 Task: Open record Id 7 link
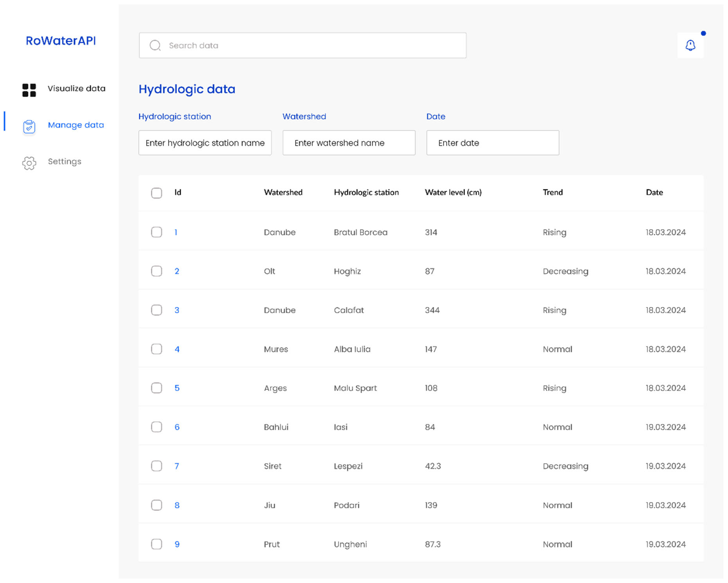(x=177, y=466)
